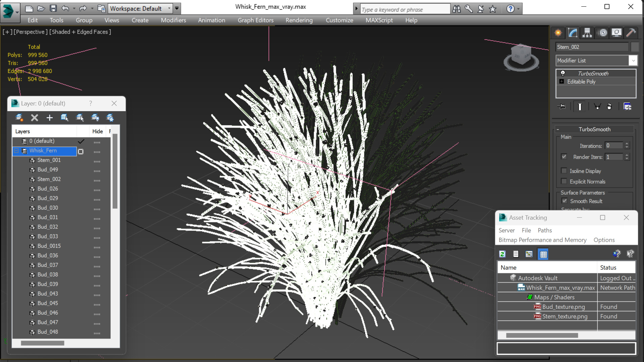The image size is (644, 362).
Task: Click the Save File disk icon
Action: [53, 8]
